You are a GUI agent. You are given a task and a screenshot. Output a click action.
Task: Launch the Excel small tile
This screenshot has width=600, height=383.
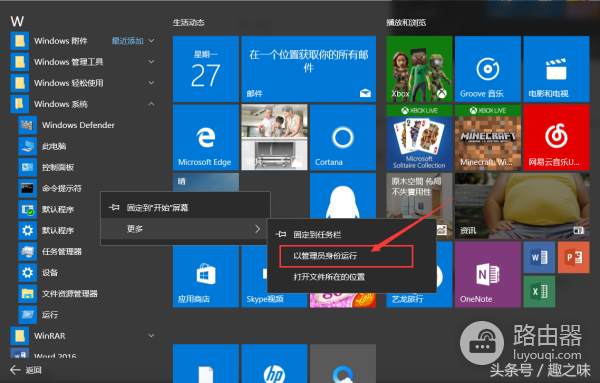tap(539, 292)
